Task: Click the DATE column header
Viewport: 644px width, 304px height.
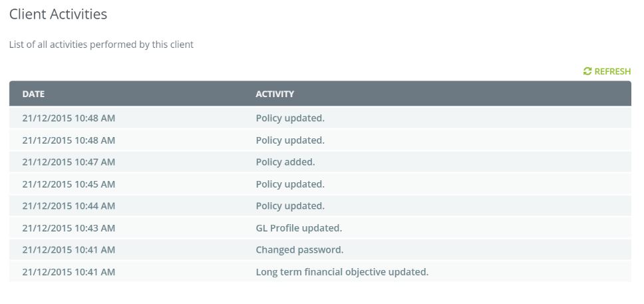Action: point(33,94)
